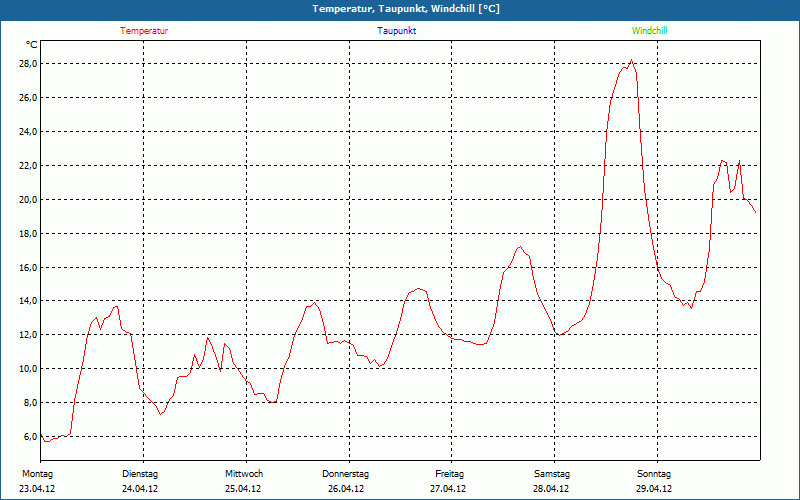
Task: Click the Freitag day label
Action: 449,474
